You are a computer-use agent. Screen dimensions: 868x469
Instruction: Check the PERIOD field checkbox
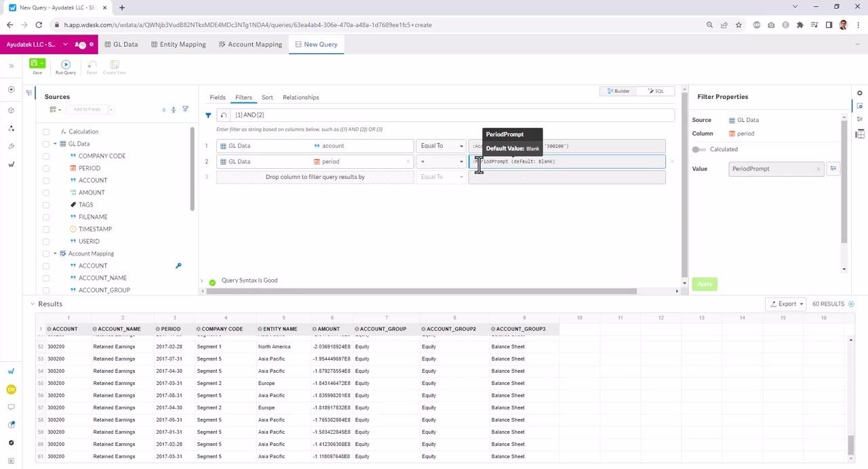(46, 168)
